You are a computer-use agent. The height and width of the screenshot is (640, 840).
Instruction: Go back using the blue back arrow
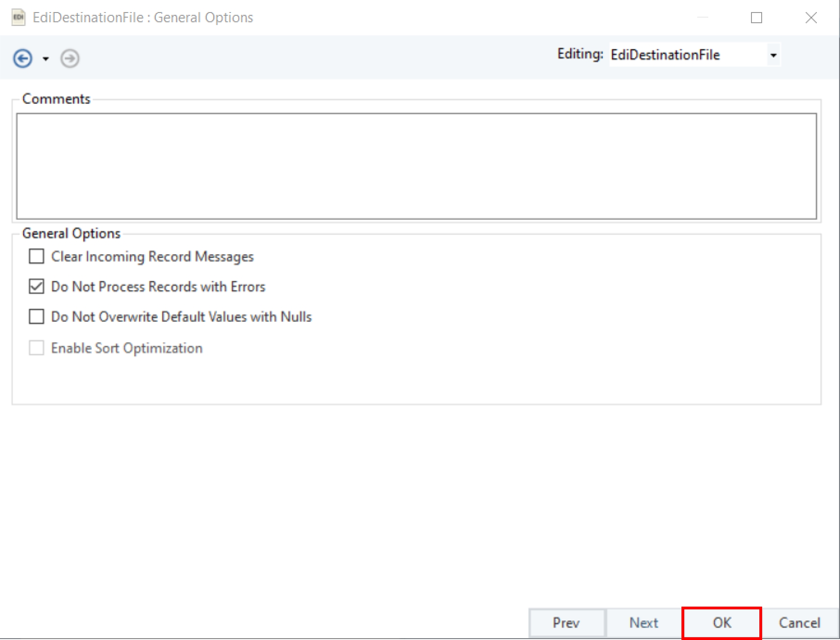coord(23,58)
